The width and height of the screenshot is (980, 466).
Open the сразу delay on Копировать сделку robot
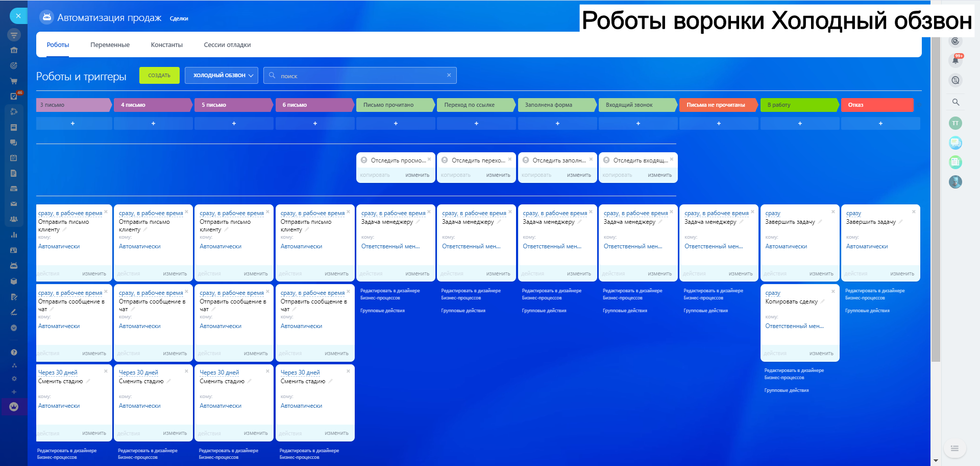point(773,293)
